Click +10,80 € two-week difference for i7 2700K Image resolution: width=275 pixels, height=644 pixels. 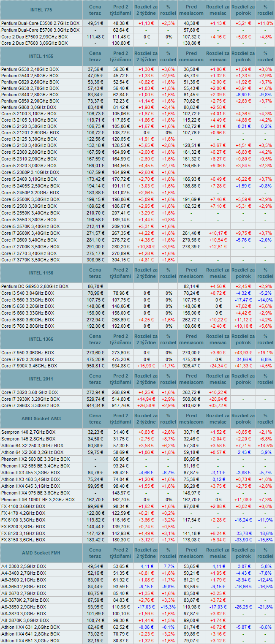point(146,246)
